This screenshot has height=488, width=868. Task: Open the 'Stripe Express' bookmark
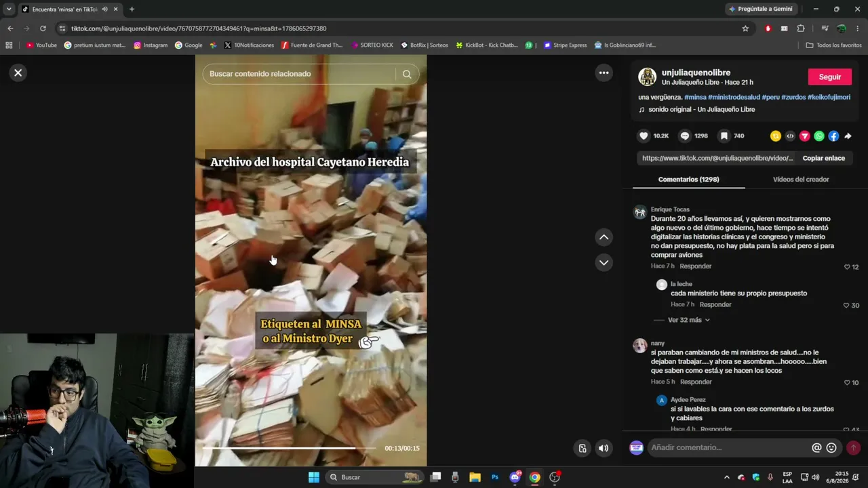565,45
